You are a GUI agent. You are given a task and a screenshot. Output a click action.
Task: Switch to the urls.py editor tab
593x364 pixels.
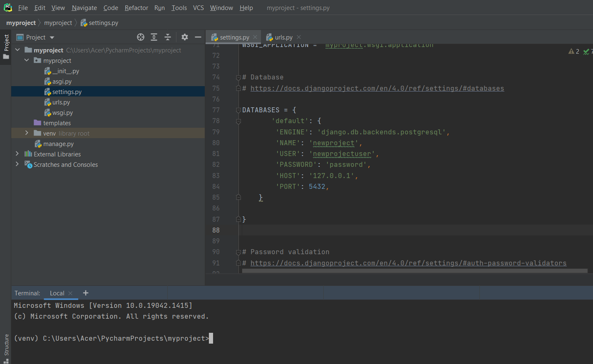[x=283, y=37]
